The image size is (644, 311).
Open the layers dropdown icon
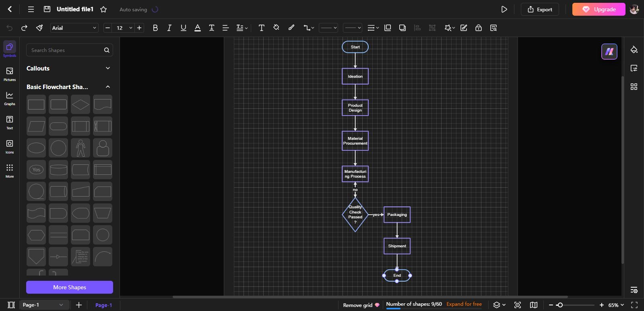(499, 305)
